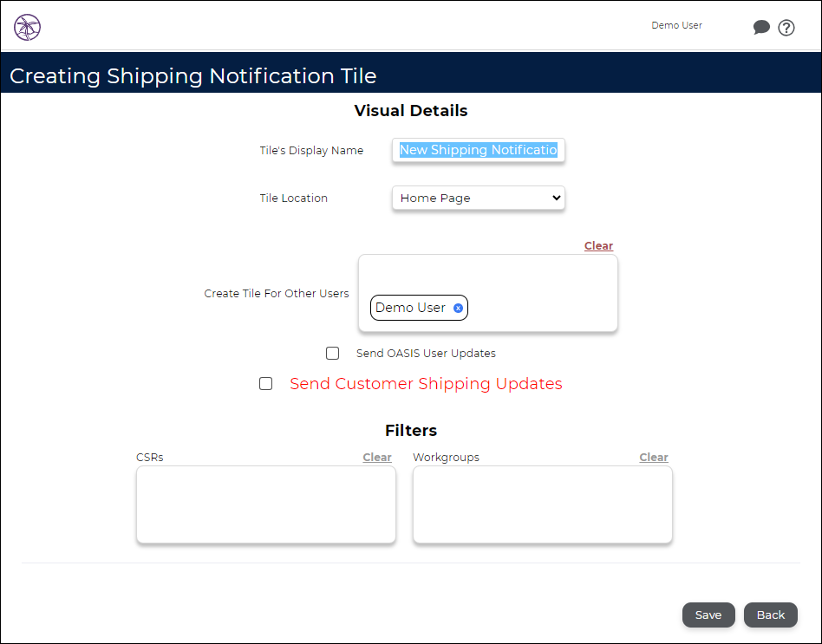Click the Tile's Display Name text field
The image size is (822, 644).
(x=478, y=150)
